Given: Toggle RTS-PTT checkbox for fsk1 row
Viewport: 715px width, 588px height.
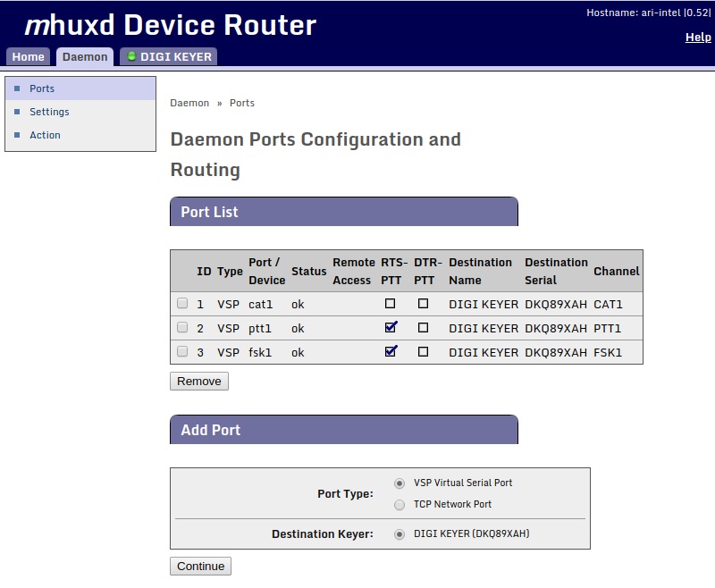Looking at the screenshot, I should (x=391, y=351).
